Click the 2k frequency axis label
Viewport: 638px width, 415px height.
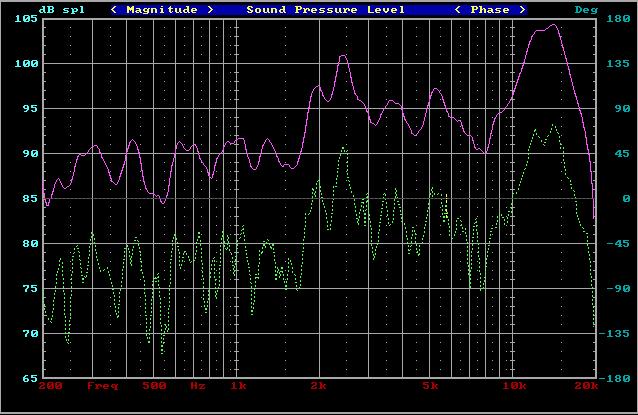click(x=319, y=386)
